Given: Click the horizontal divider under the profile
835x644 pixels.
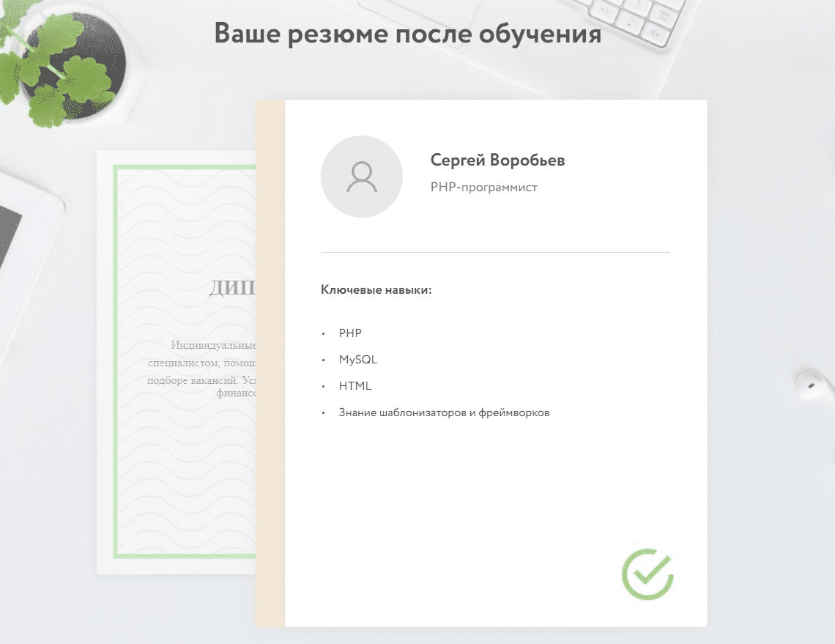Looking at the screenshot, I should pyautogui.click(x=495, y=252).
